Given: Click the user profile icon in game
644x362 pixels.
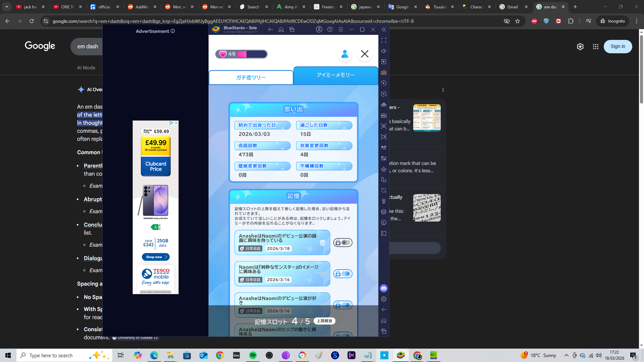Looking at the screenshot, I should click(345, 54).
